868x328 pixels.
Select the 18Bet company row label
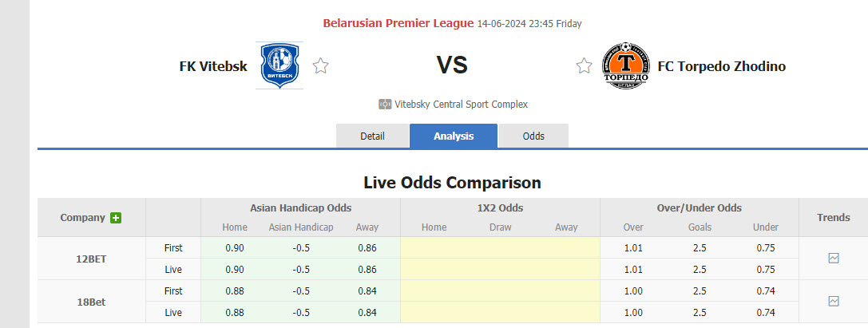point(92,302)
